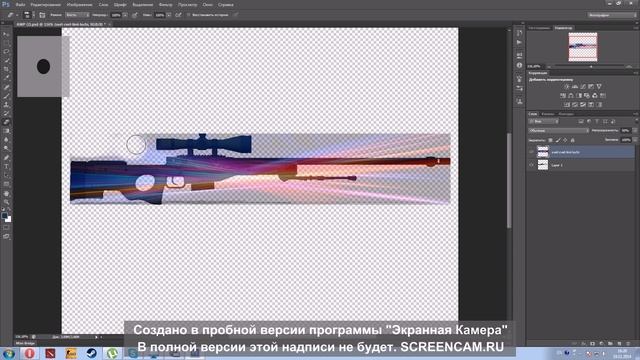This screenshot has height=360, width=640.
Task: Switch to the Контуры tab
Action: [x=567, y=114]
